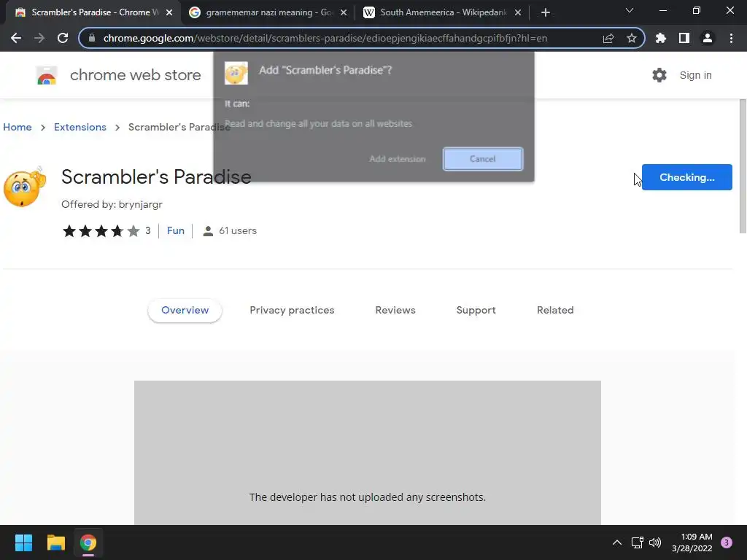Open the Chrome profile avatar icon
Viewport: 747px width, 560px height.
pos(708,38)
